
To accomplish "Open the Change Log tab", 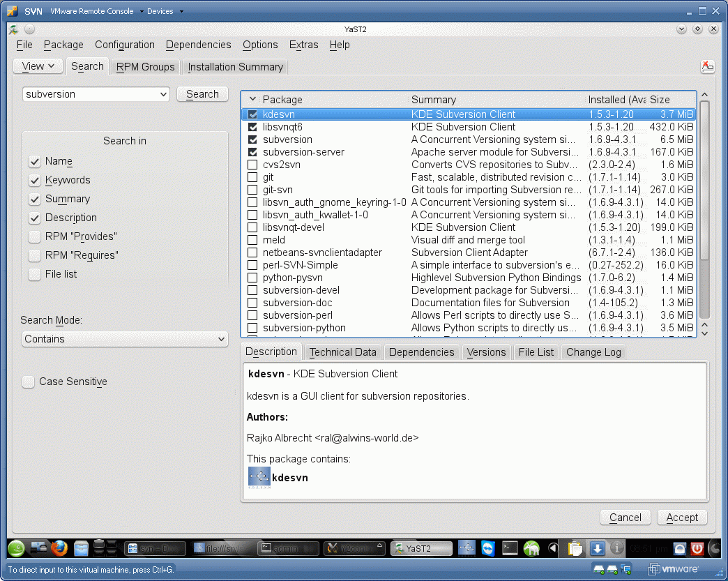I will (x=593, y=352).
